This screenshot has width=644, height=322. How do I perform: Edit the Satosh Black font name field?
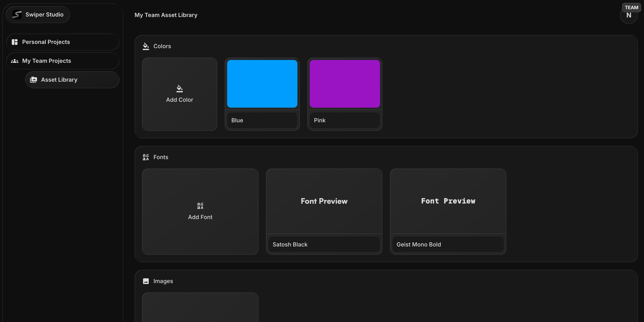pos(324,245)
